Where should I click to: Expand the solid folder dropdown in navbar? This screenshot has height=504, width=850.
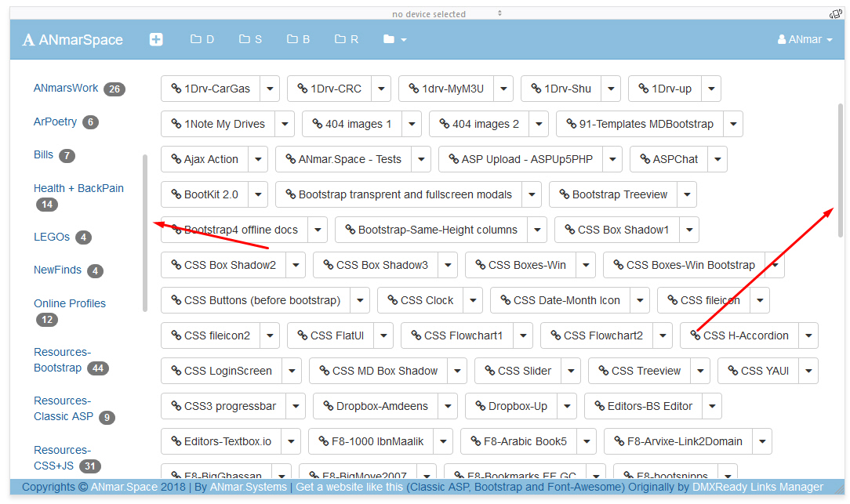394,39
